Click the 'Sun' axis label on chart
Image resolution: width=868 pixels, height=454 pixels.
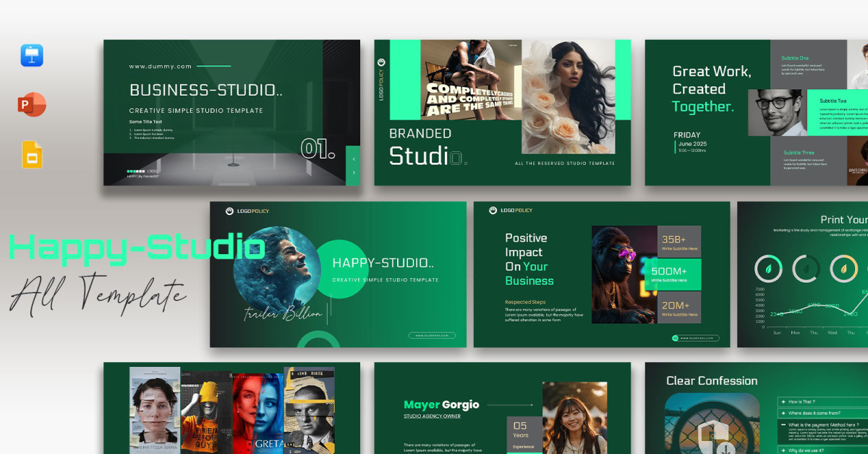(x=777, y=333)
